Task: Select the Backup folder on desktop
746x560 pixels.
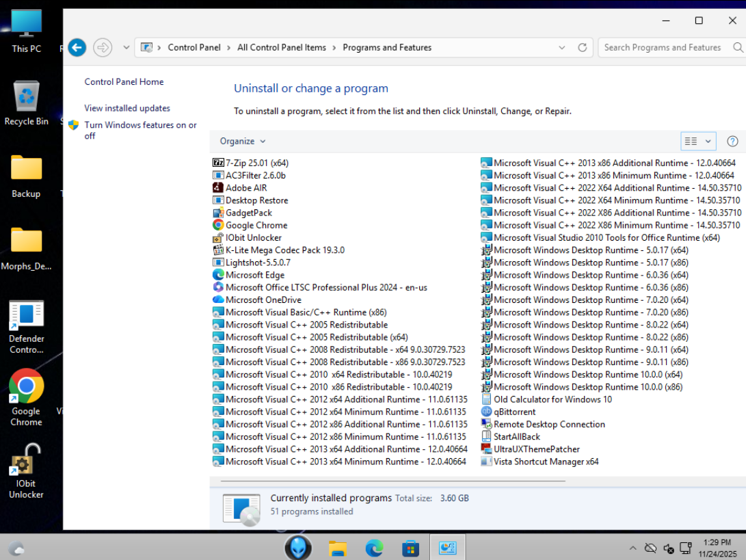Action: click(x=26, y=176)
